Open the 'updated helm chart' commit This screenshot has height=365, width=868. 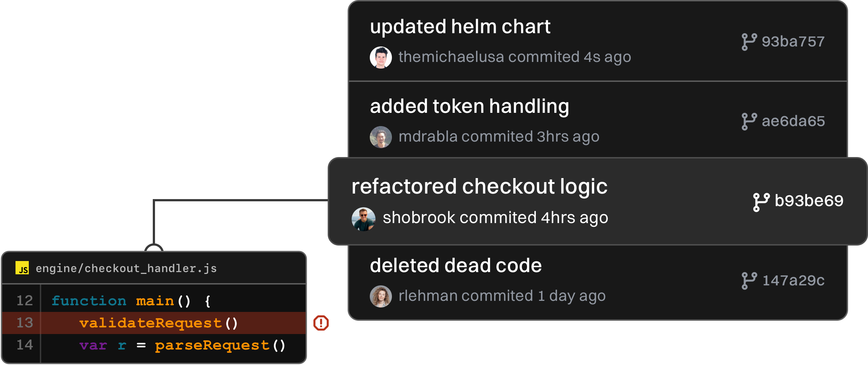pos(460,27)
